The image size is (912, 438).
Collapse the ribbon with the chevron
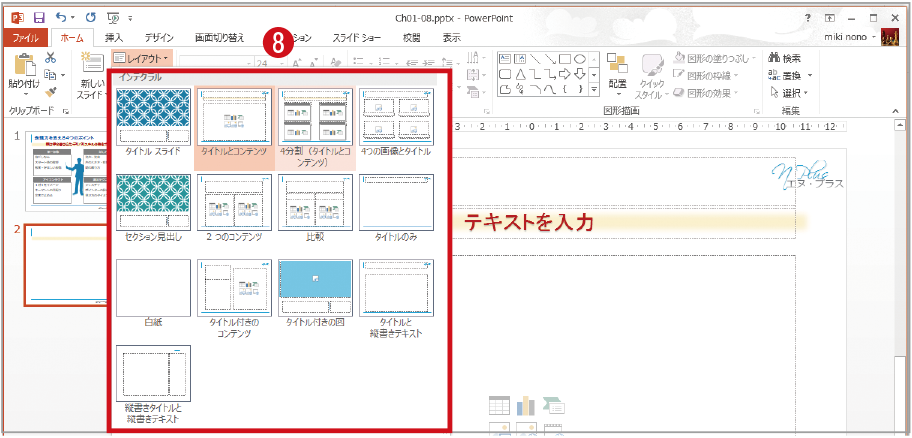click(x=894, y=111)
